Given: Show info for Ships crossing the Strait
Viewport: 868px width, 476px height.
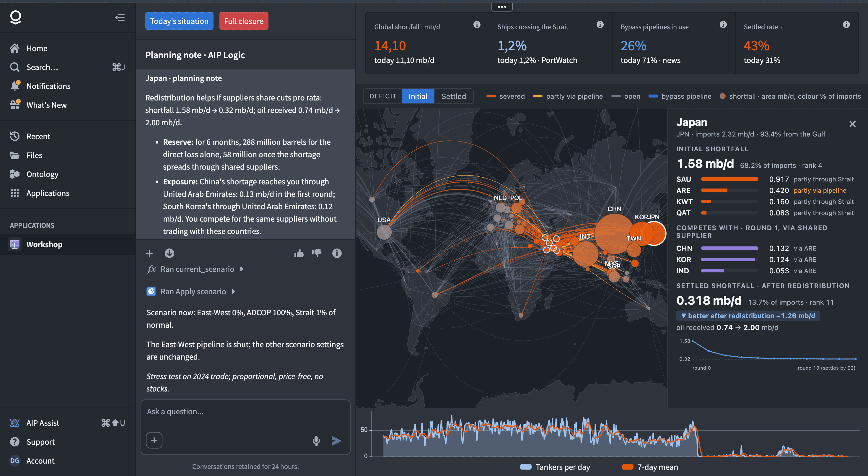Looking at the screenshot, I should [x=600, y=25].
